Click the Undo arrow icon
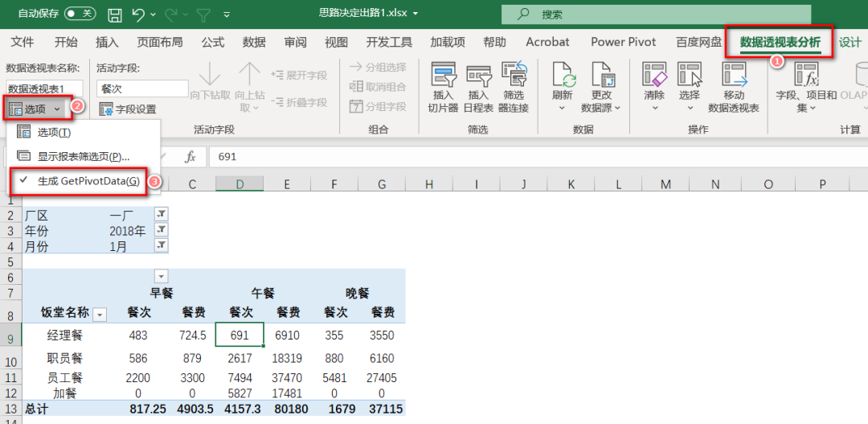The height and width of the screenshot is (424, 868). coord(139,14)
